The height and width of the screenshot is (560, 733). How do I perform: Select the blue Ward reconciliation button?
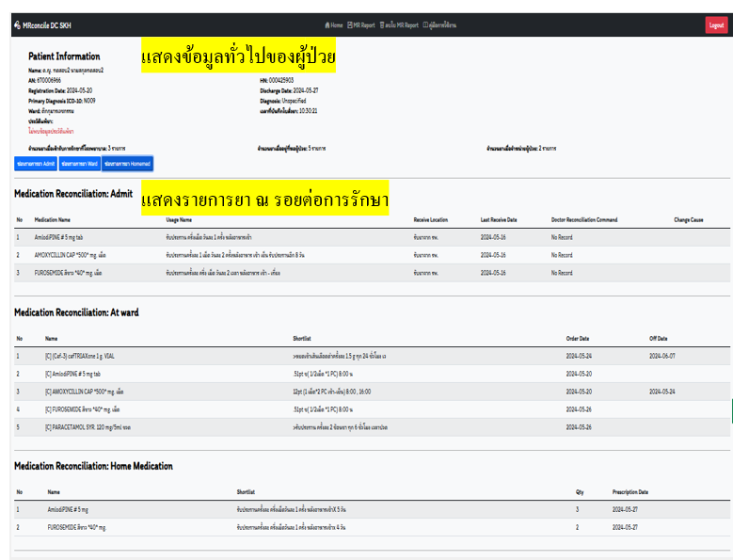click(x=80, y=164)
